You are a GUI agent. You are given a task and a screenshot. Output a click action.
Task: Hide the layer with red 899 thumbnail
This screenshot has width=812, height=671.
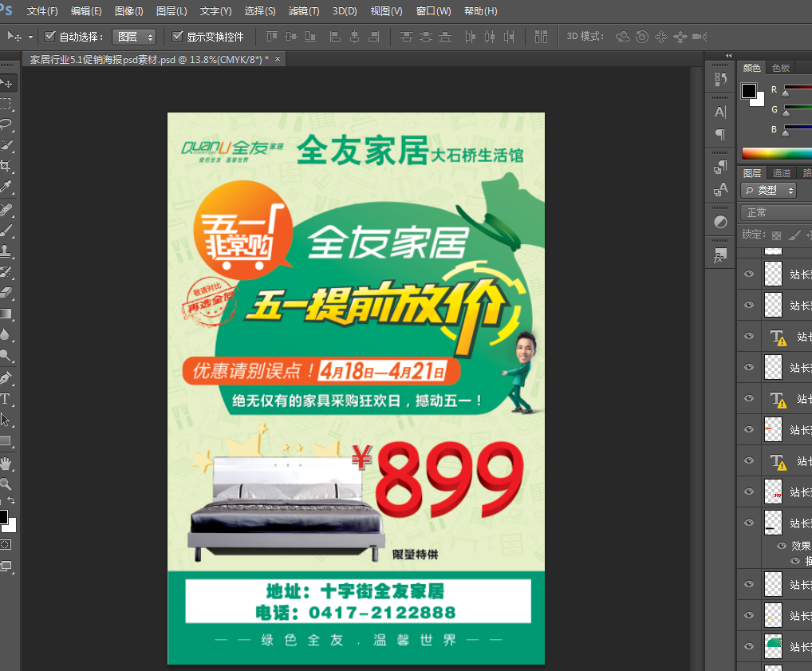pyautogui.click(x=749, y=491)
